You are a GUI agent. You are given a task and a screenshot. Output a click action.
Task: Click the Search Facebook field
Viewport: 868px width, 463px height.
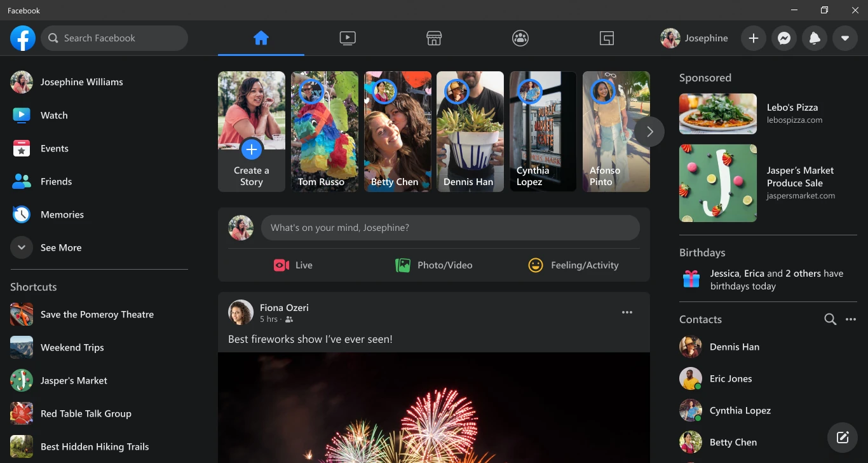click(114, 38)
